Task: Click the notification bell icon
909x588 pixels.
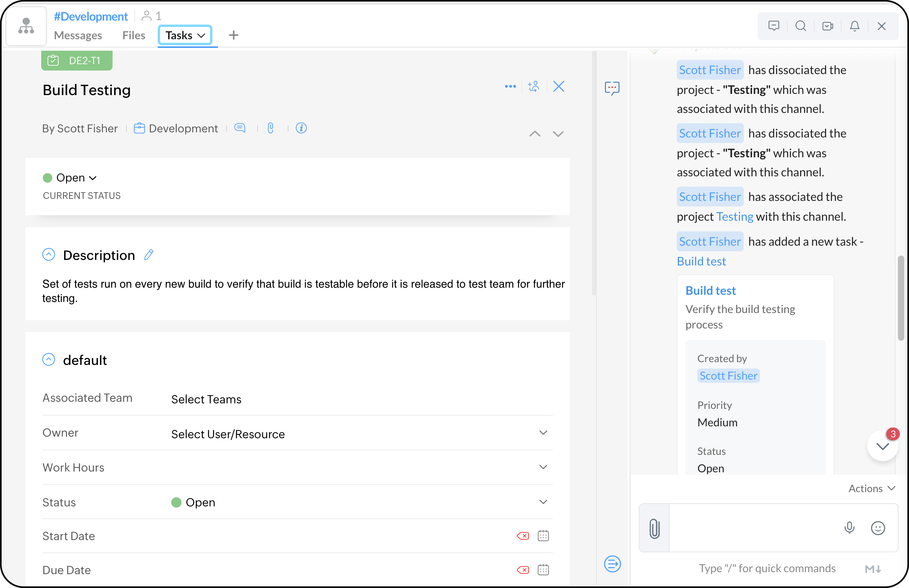Action: click(855, 26)
